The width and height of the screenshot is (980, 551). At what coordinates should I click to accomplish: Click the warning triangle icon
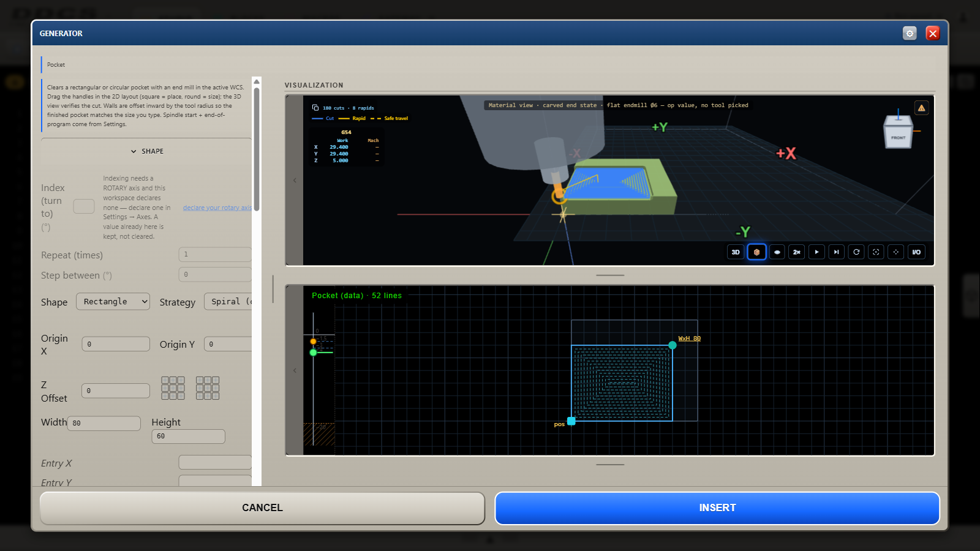click(x=921, y=108)
